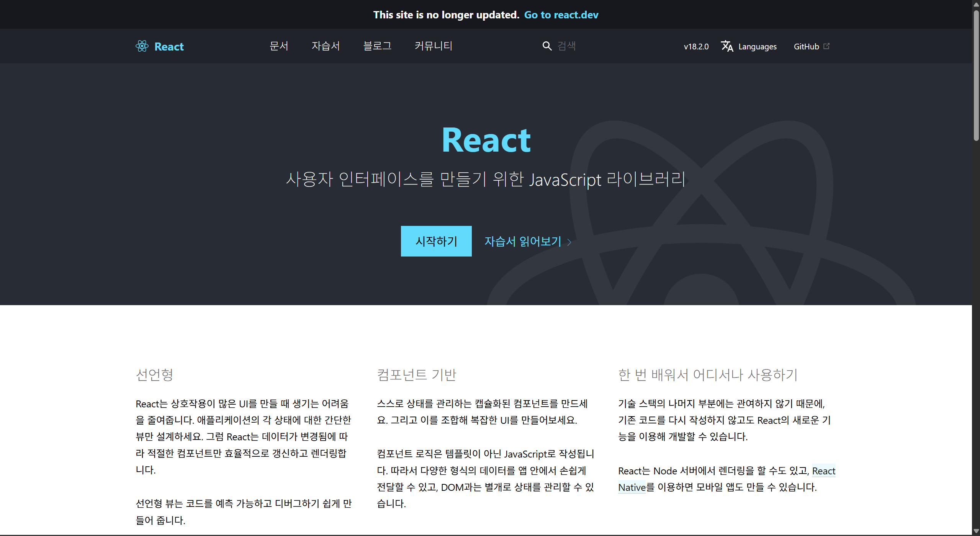980x536 pixels.
Task: Follow the React Native link
Action: tap(823, 471)
